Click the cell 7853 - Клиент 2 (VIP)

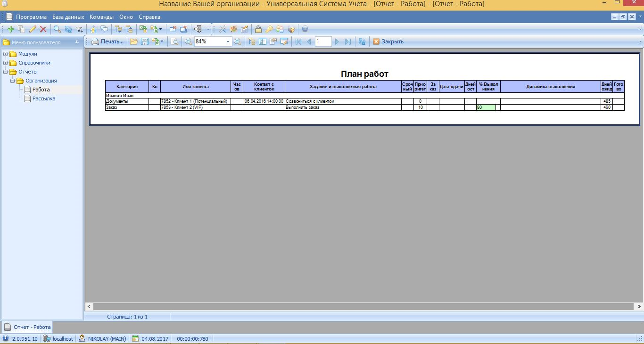tap(195, 107)
